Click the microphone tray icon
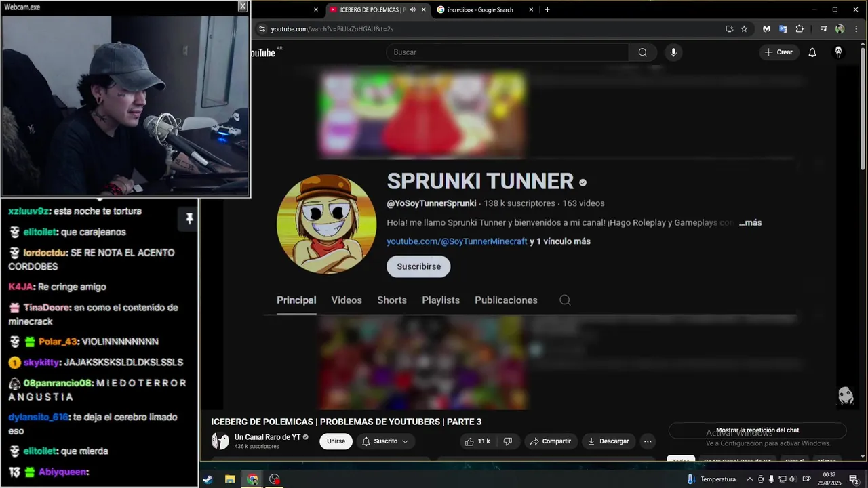Screen dimensions: 868x488 (x=771, y=479)
